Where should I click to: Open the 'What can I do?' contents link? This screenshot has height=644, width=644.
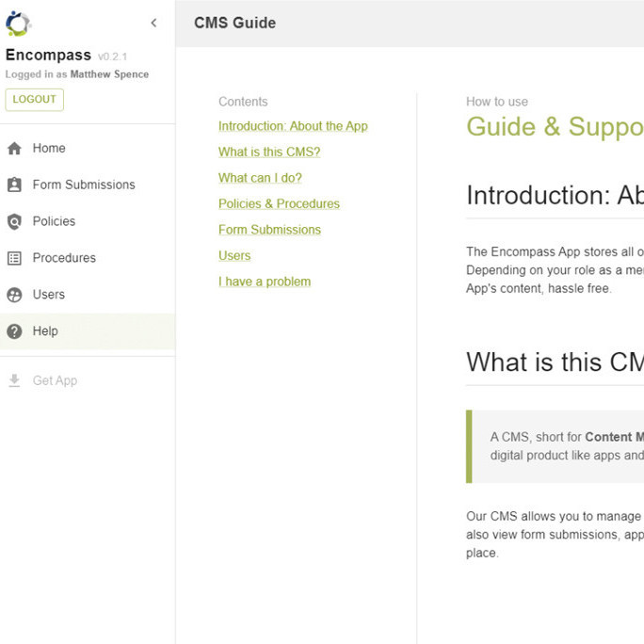(260, 178)
